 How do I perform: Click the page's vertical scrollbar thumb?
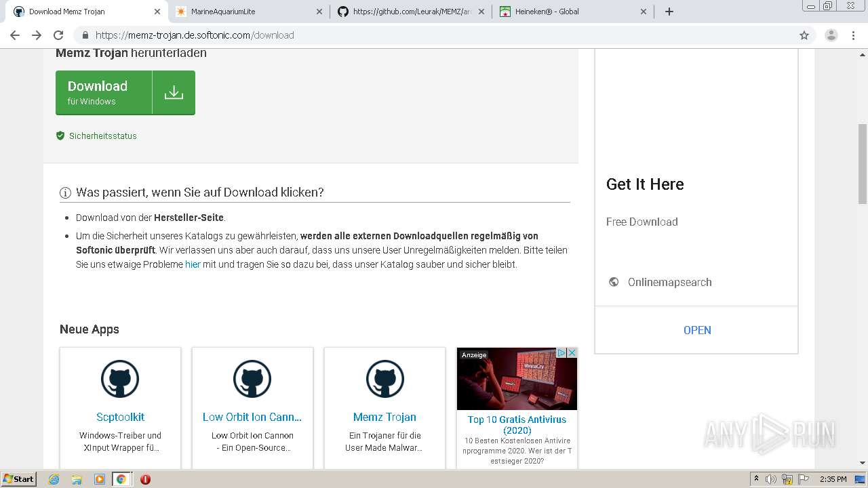pos(863,163)
